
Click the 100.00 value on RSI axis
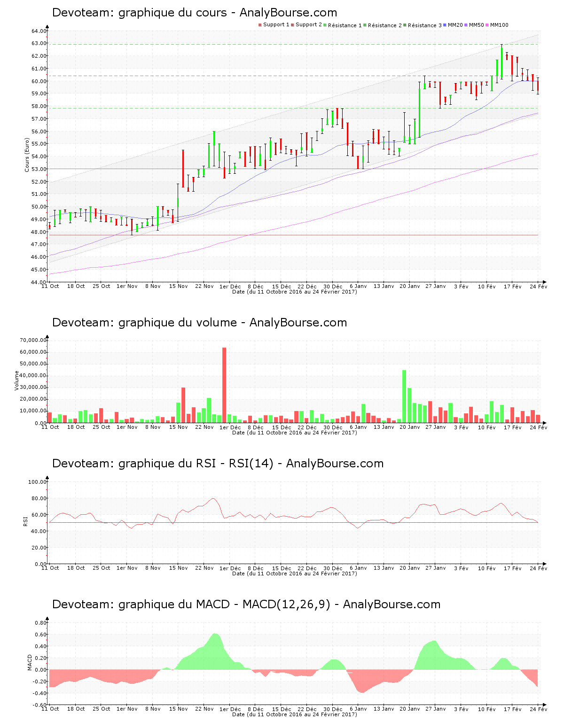coord(38,482)
